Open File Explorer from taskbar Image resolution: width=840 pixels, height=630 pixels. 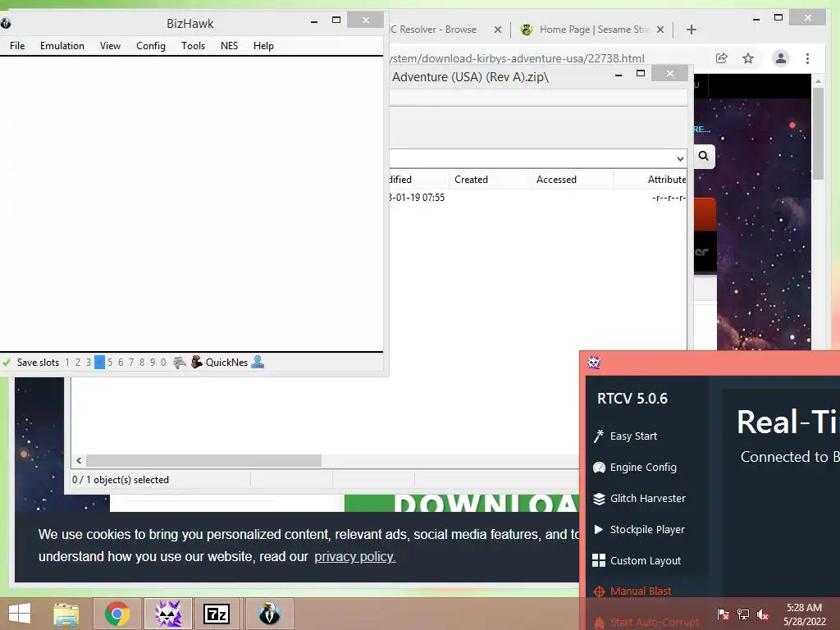tap(66, 614)
